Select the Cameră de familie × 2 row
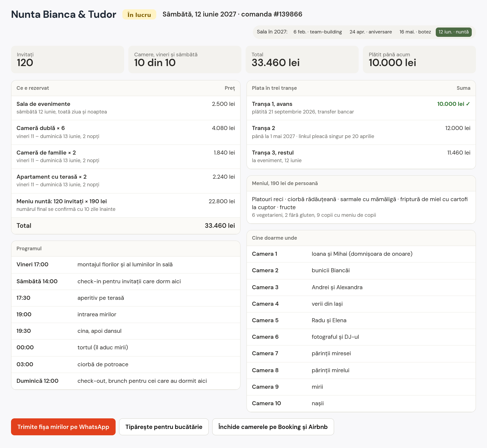This screenshot has width=487, height=448. click(126, 157)
